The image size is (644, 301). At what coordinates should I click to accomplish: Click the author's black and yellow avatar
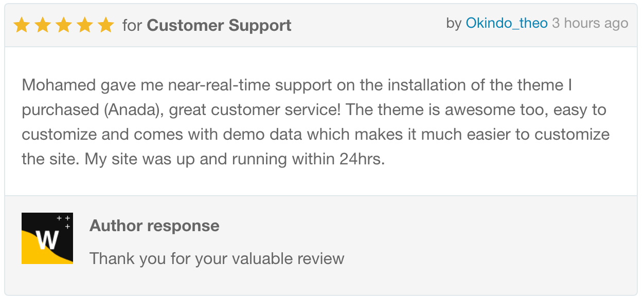(47, 238)
